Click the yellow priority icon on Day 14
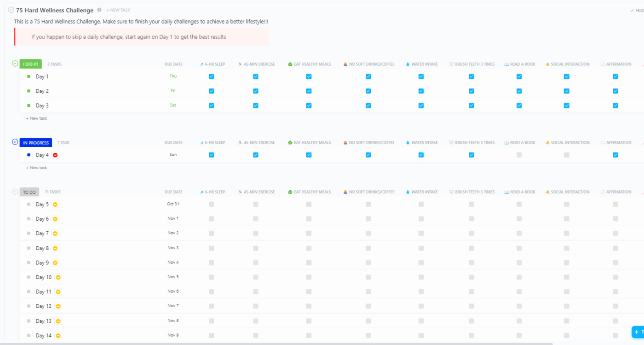644x345 pixels. (x=58, y=336)
